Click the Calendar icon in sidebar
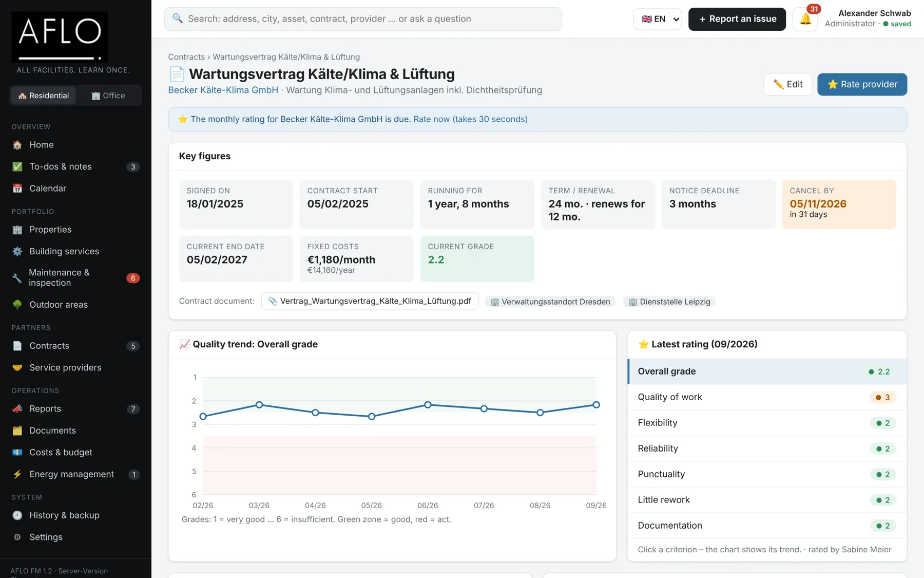The width and height of the screenshot is (924, 578). coord(17,189)
